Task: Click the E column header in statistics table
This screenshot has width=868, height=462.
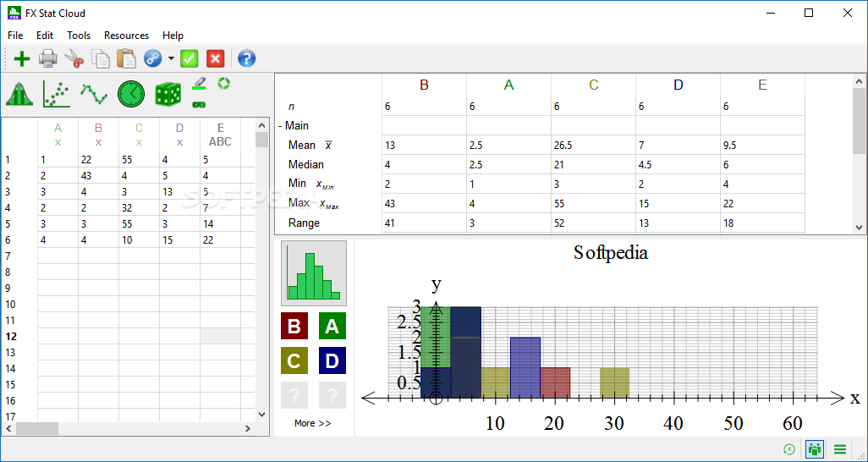Action: click(x=762, y=85)
